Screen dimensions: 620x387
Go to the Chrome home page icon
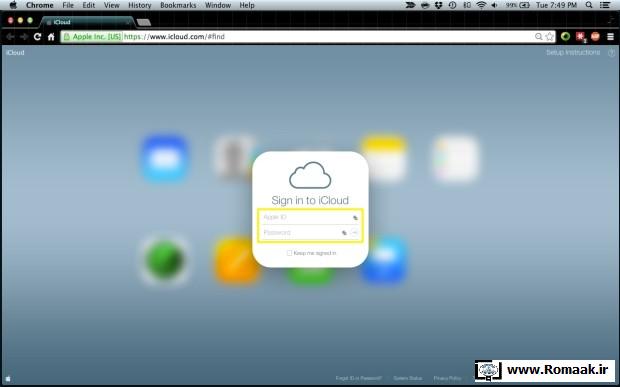[x=51, y=37]
